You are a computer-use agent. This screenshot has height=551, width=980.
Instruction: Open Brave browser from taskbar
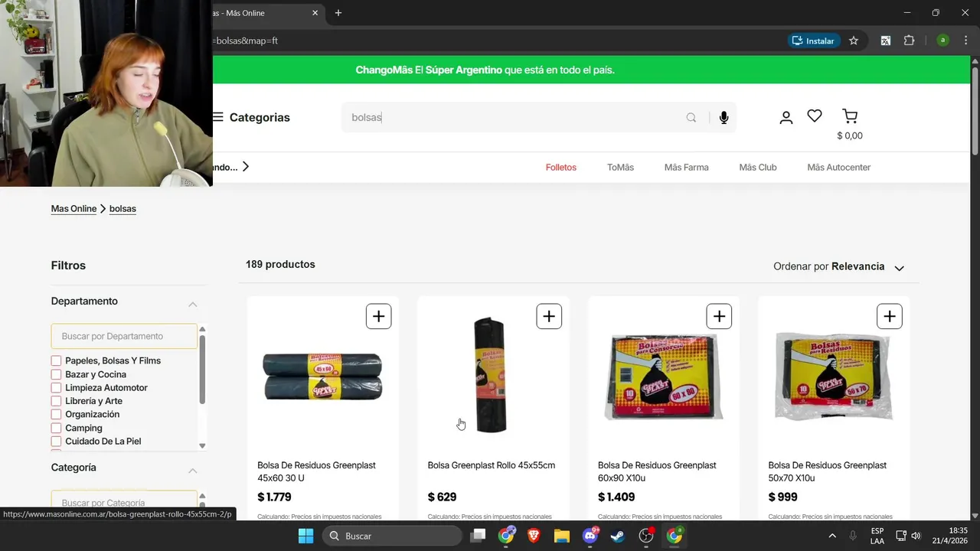[x=533, y=536]
